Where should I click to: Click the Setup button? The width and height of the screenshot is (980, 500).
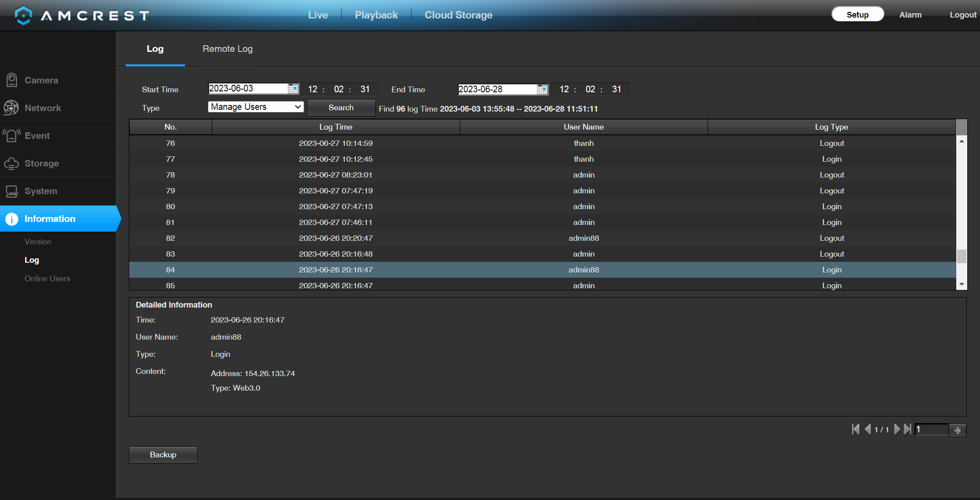coord(857,14)
